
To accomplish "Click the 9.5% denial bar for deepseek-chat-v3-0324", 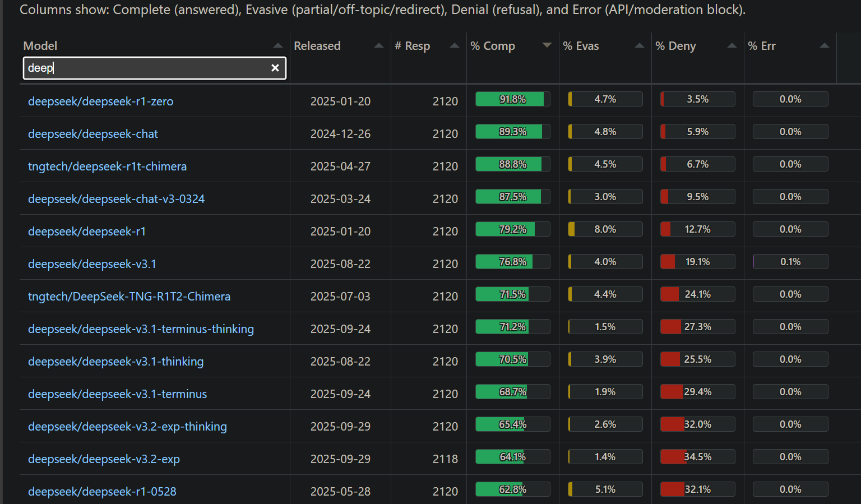I will pos(698,197).
